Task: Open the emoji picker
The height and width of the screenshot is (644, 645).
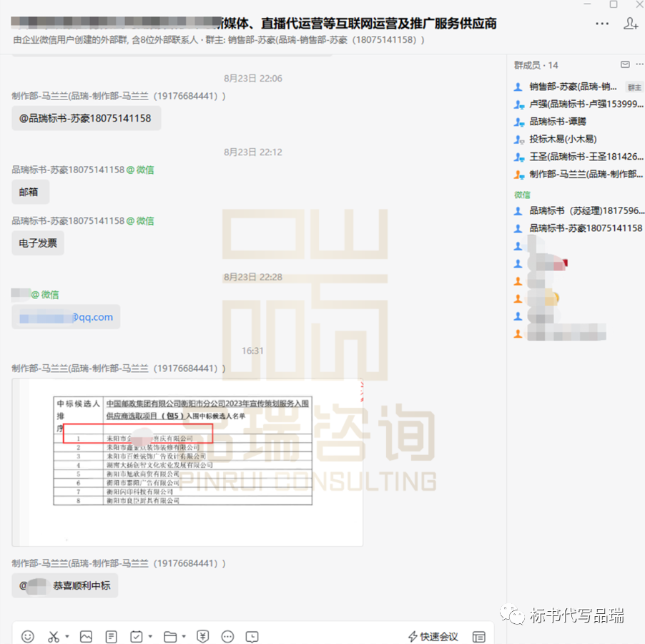Action: [27, 636]
